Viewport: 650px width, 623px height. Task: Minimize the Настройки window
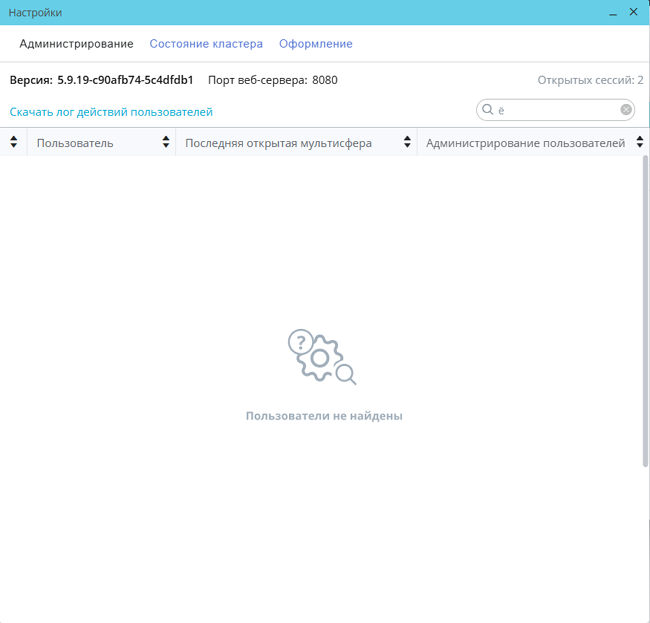(612, 12)
